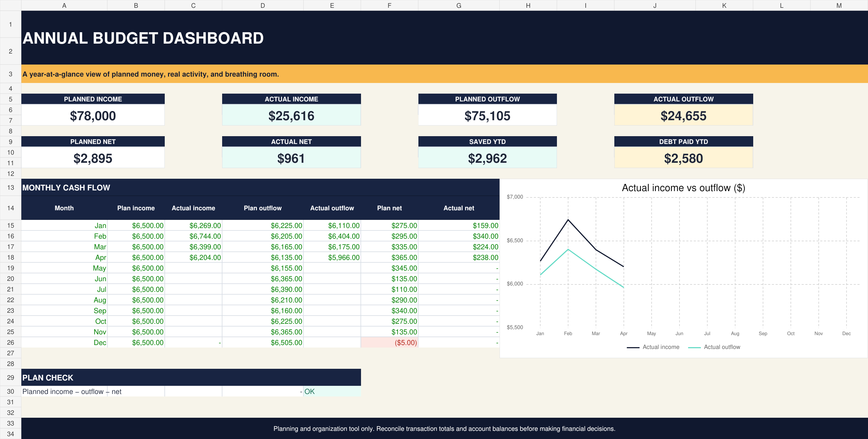Viewport: 868px width, 439px height.
Task: Select Aug plan outflow $6,210.00
Action: (x=263, y=300)
